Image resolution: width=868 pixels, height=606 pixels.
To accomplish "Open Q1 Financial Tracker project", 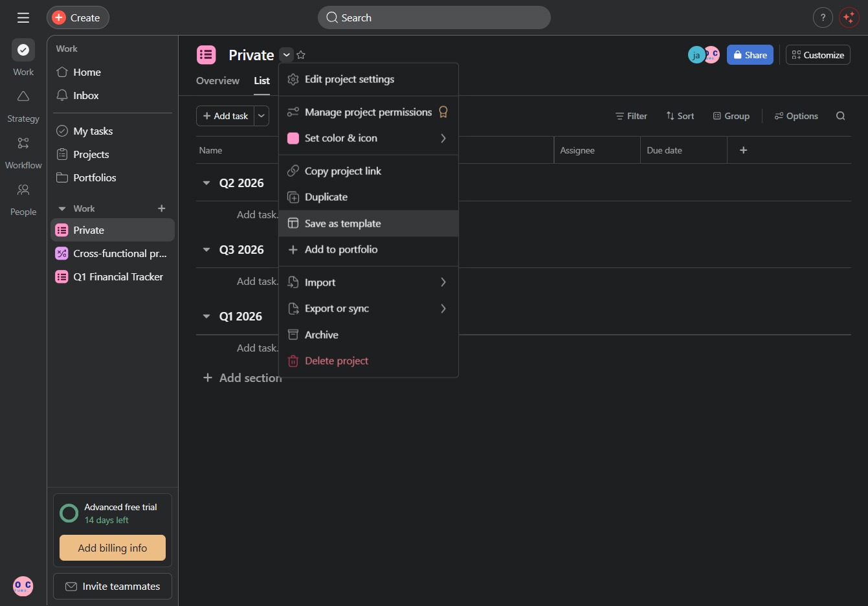I will (x=113, y=277).
